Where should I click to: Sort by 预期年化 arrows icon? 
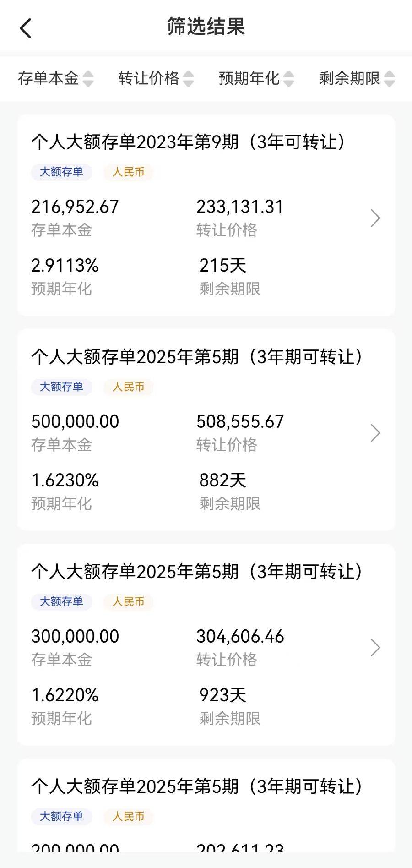tap(288, 79)
